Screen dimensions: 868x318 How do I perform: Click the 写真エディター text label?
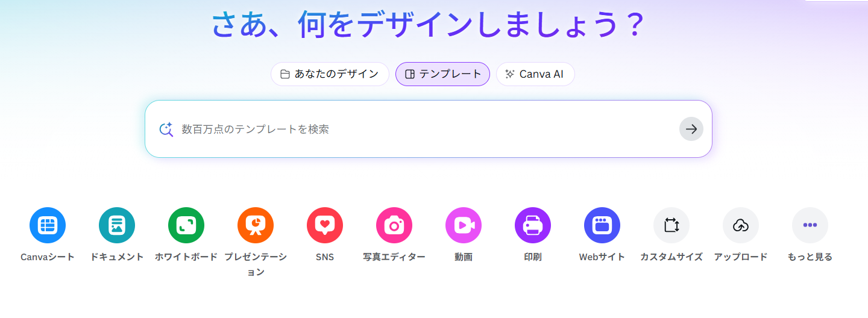tap(394, 257)
